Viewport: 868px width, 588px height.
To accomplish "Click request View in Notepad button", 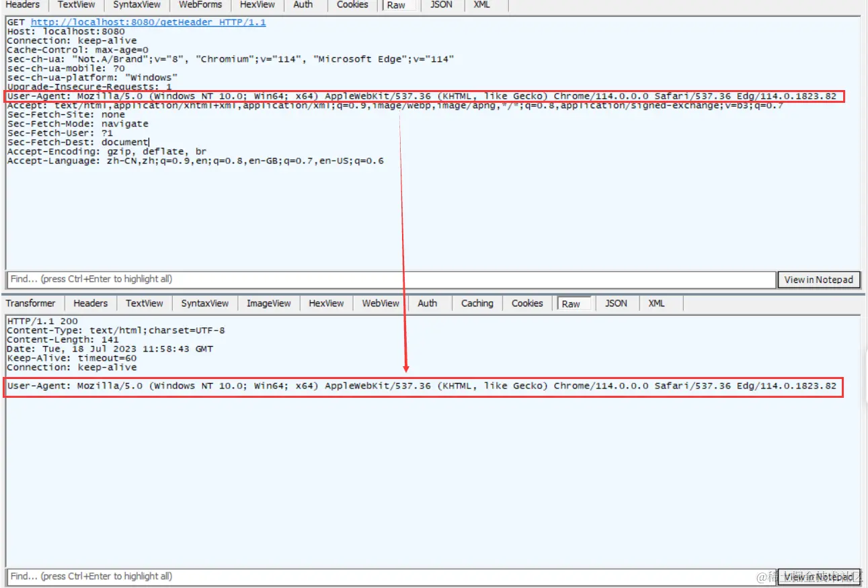I will pyautogui.click(x=819, y=280).
